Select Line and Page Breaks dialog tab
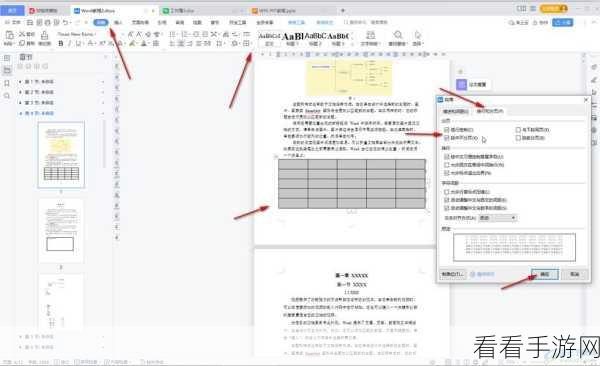 point(490,111)
